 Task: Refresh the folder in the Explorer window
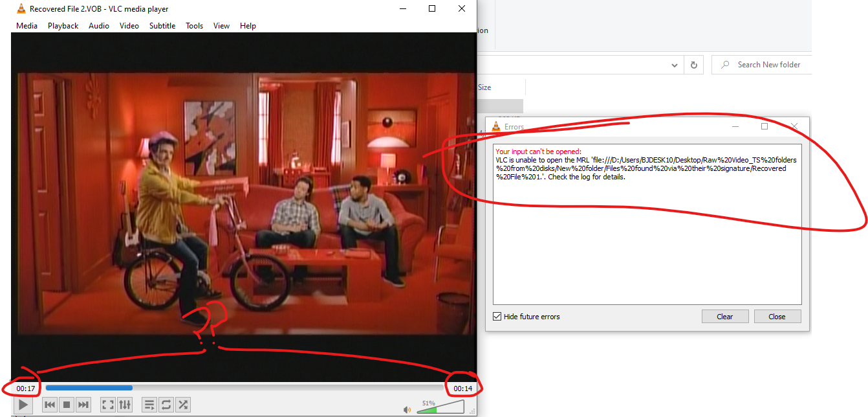point(694,65)
